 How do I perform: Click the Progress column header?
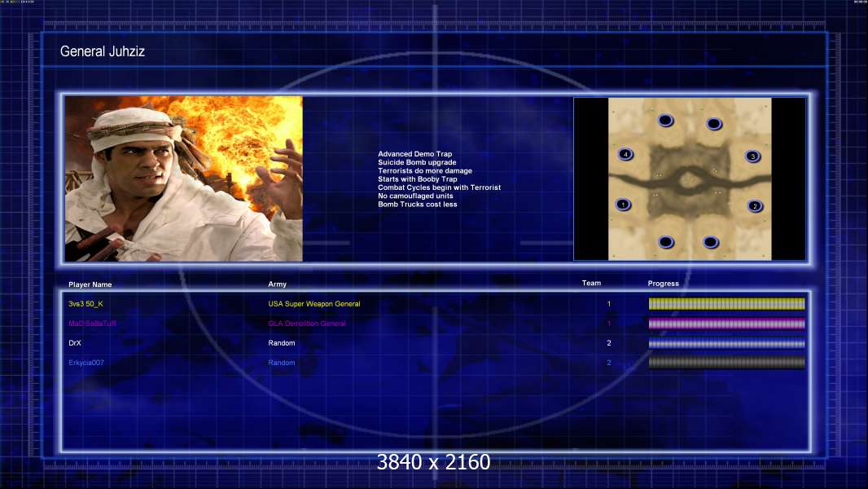point(663,284)
